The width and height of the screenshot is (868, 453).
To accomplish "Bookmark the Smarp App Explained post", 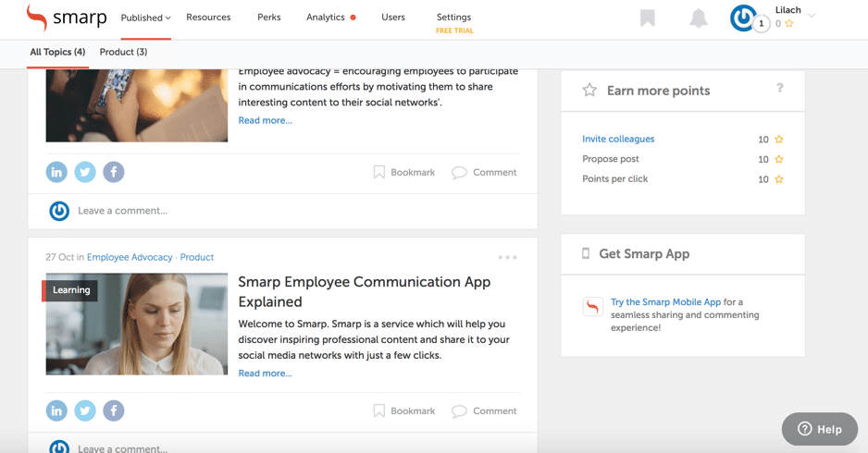I will [x=404, y=411].
